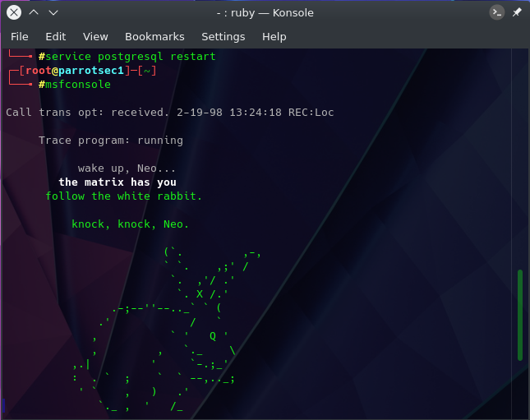Click the 'service postgresql restart' command text
The image size is (530, 420).
[131, 57]
